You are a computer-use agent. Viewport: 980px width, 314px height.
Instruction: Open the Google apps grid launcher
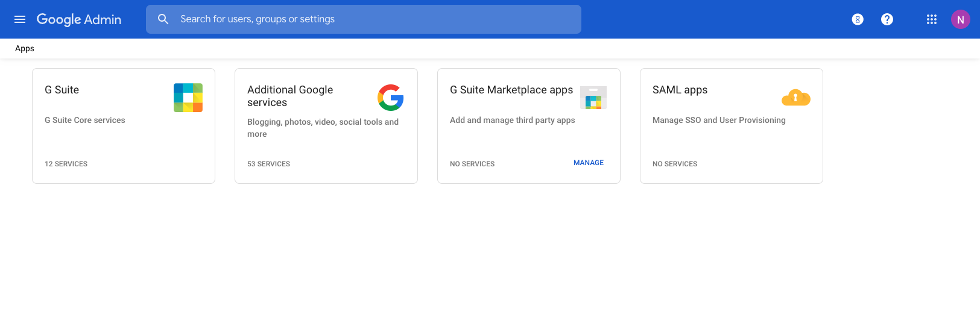pyautogui.click(x=932, y=19)
